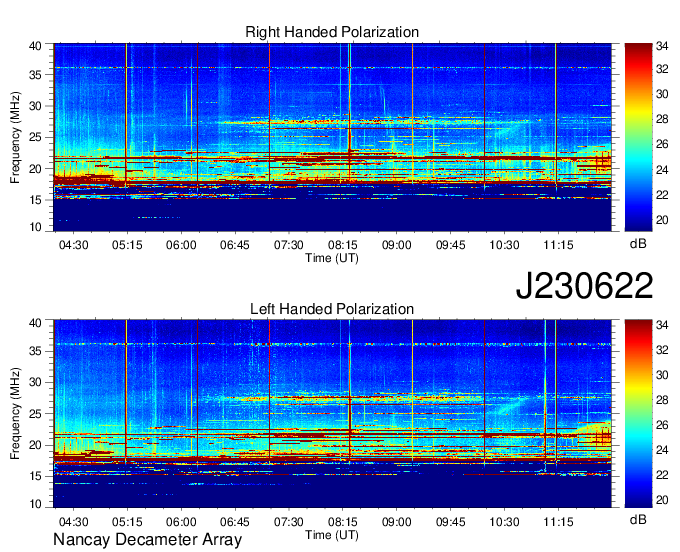
Task: Click the 15 MHz tick on left-handed plot
Action: coord(35,477)
